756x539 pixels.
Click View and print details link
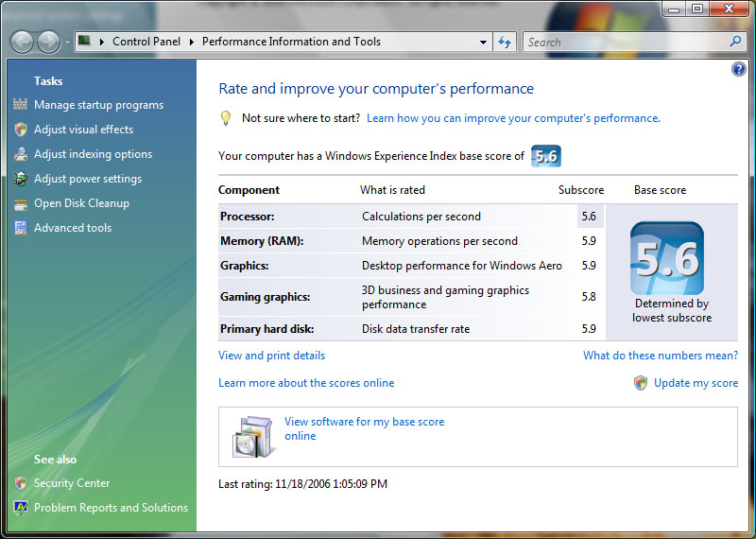click(x=271, y=356)
